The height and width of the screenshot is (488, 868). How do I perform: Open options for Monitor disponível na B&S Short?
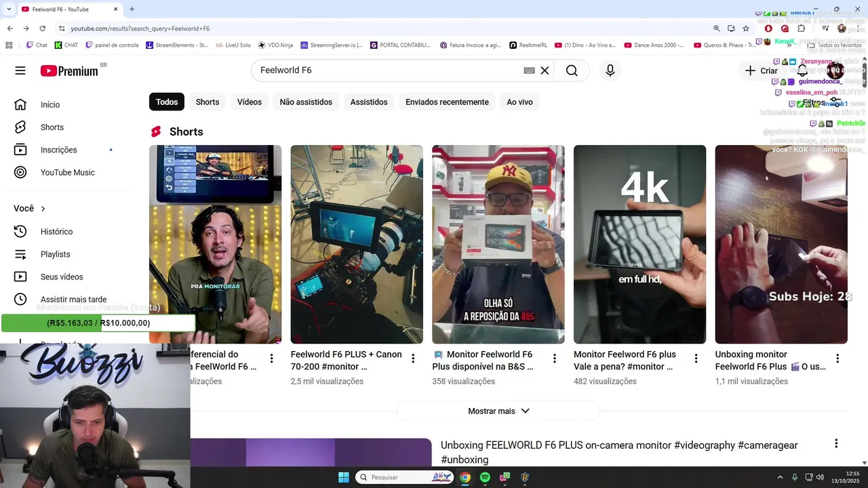pyautogui.click(x=555, y=359)
